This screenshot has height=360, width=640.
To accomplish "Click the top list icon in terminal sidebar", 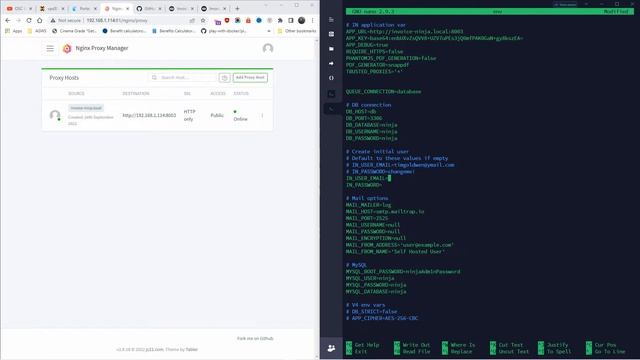I will [x=331, y=20].
